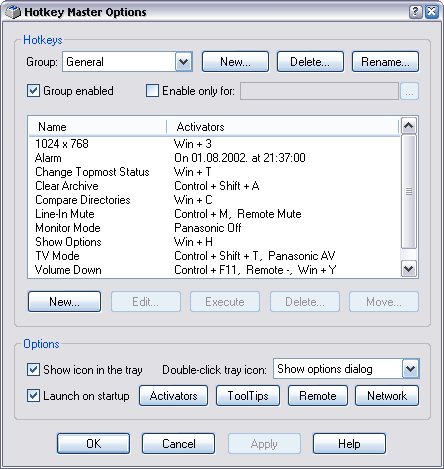Image resolution: width=444 pixels, height=469 pixels.
Task: Click the New... hotkey button below the list
Action: pyautogui.click(x=64, y=302)
